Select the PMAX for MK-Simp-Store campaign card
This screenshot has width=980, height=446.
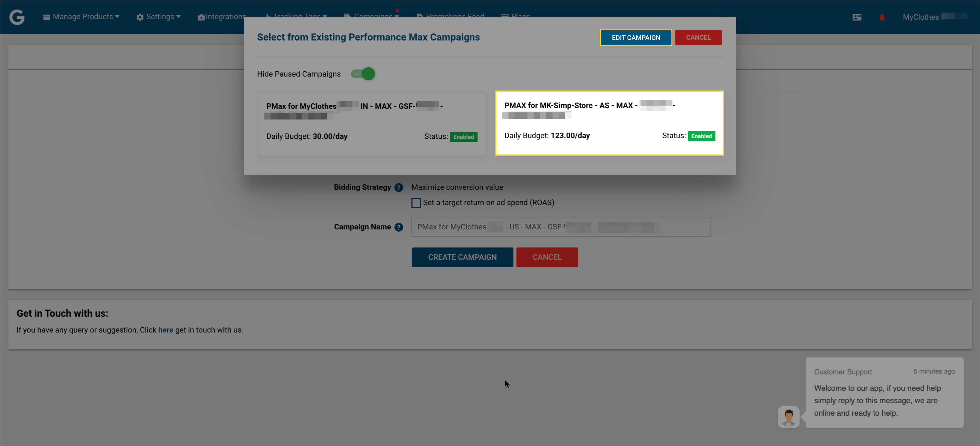click(609, 123)
